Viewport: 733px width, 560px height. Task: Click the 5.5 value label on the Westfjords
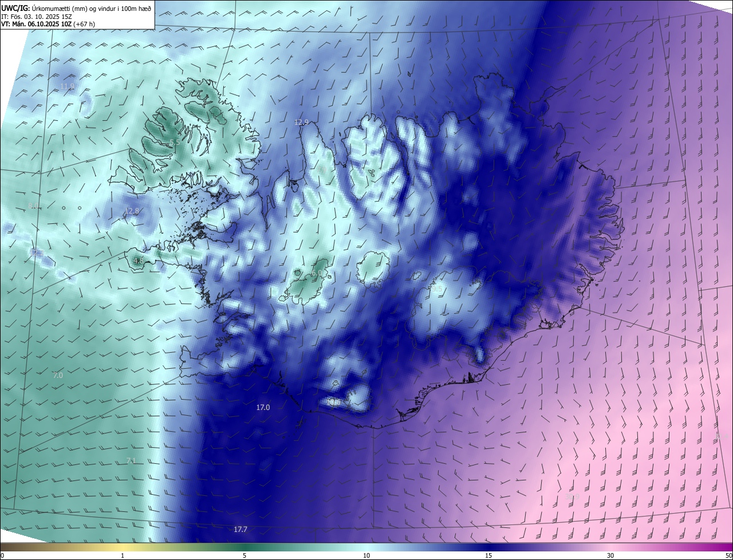(x=175, y=142)
